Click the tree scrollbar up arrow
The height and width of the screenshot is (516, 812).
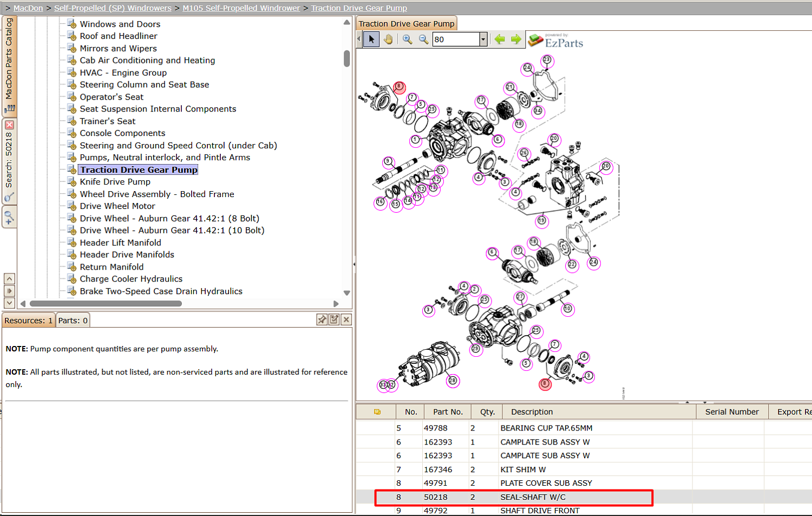pos(346,22)
